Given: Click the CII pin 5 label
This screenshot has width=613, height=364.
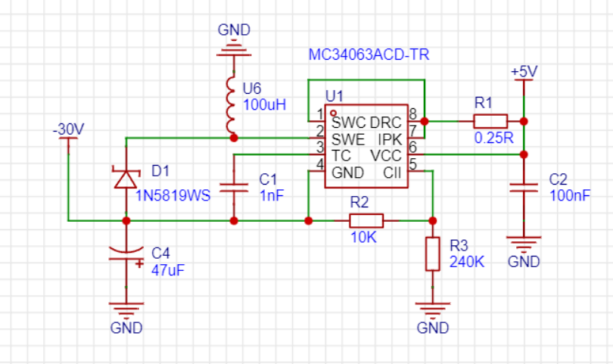Looking at the screenshot, I should pyautogui.click(x=392, y=173).
